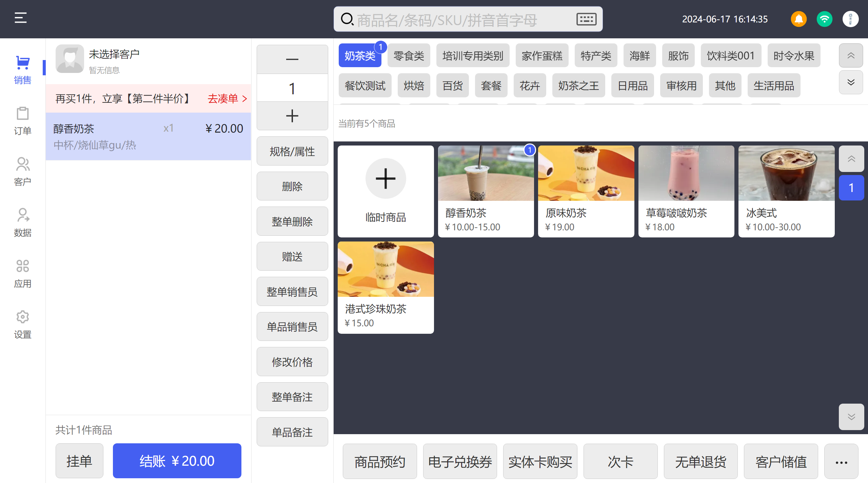The image size is (868, 483).
Task: Go to next product page chevron
Action: 851,417
